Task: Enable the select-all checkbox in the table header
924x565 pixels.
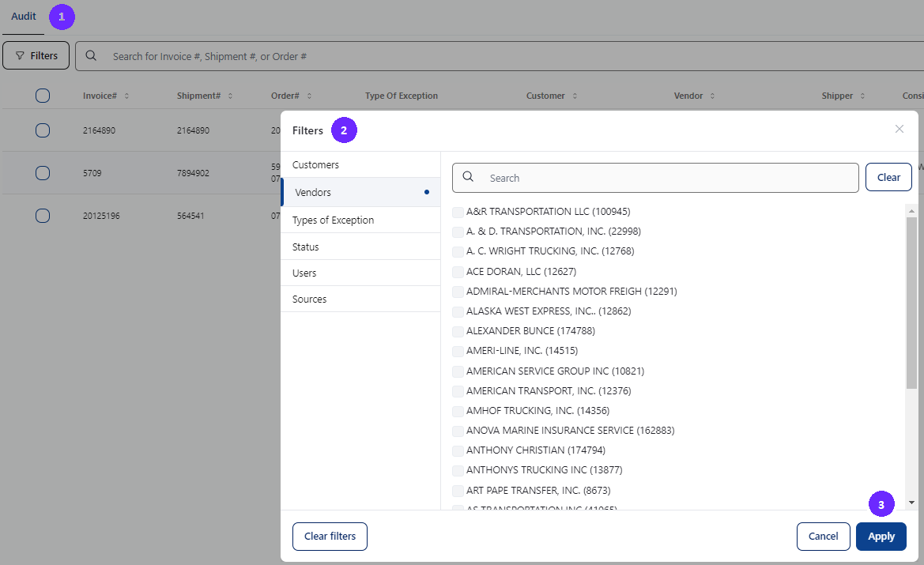Action: (x=42, y=95)
